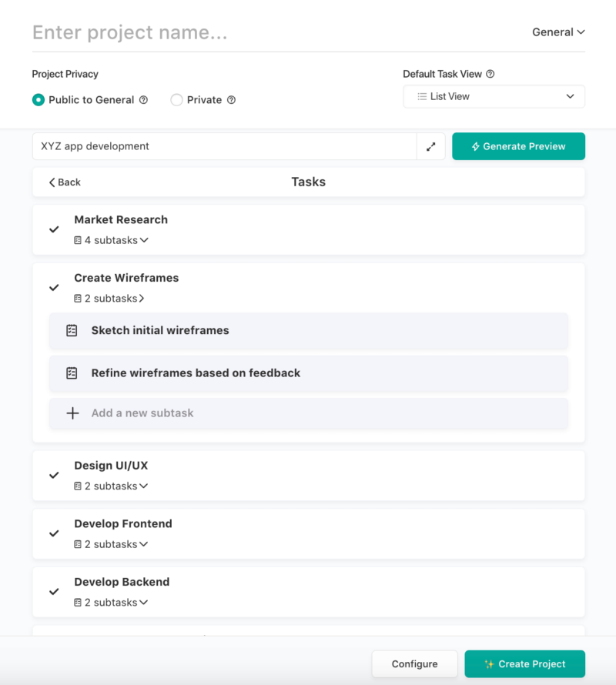Open the General dropdown at top right
616x685 pixels.
557,32
